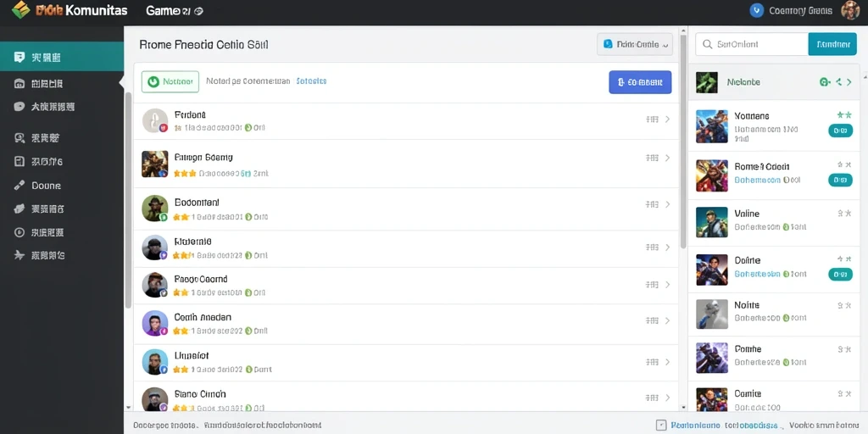Click the blue circle icon beside Coenrory Grenis
Viewport: 868px width, 434px height.
click(x=755, y=10)
